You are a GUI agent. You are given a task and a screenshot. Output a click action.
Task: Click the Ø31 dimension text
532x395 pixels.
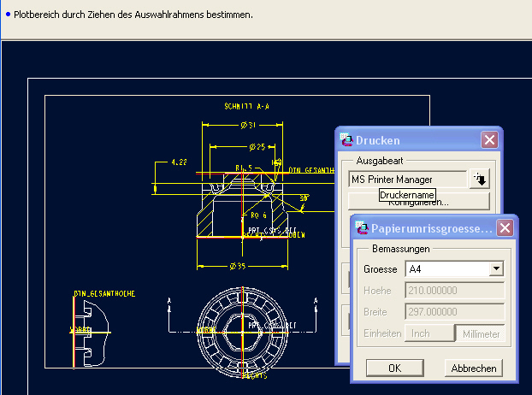point(248,126)
